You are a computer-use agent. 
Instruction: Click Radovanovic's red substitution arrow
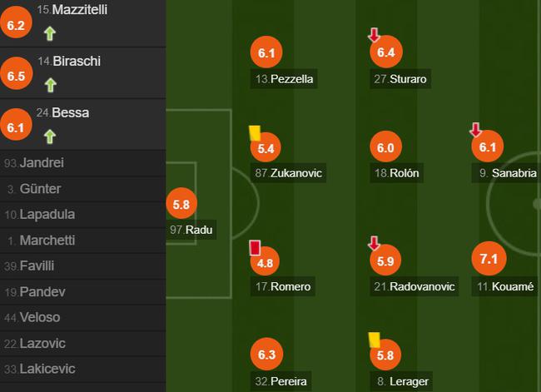pos(374,243)
